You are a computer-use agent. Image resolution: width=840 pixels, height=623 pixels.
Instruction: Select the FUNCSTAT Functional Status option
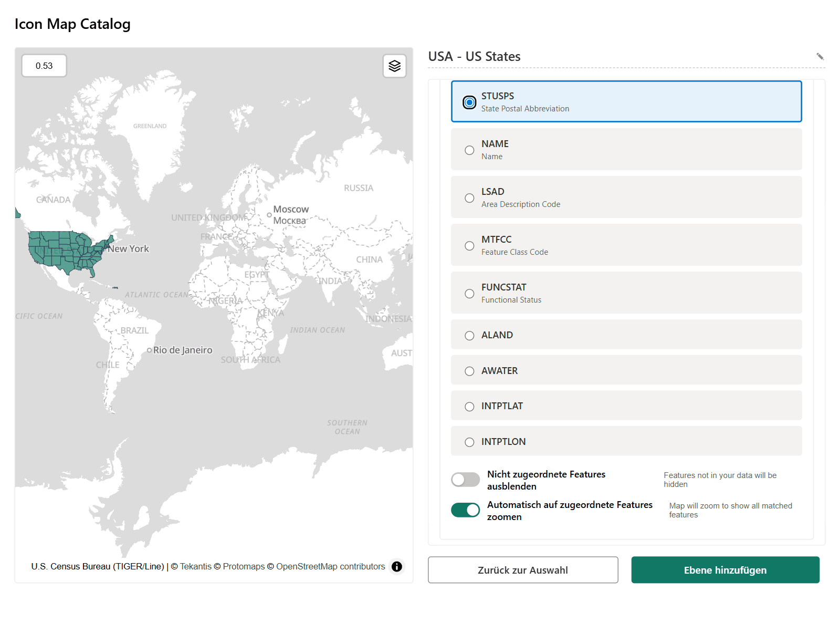[x=626, y=293]
